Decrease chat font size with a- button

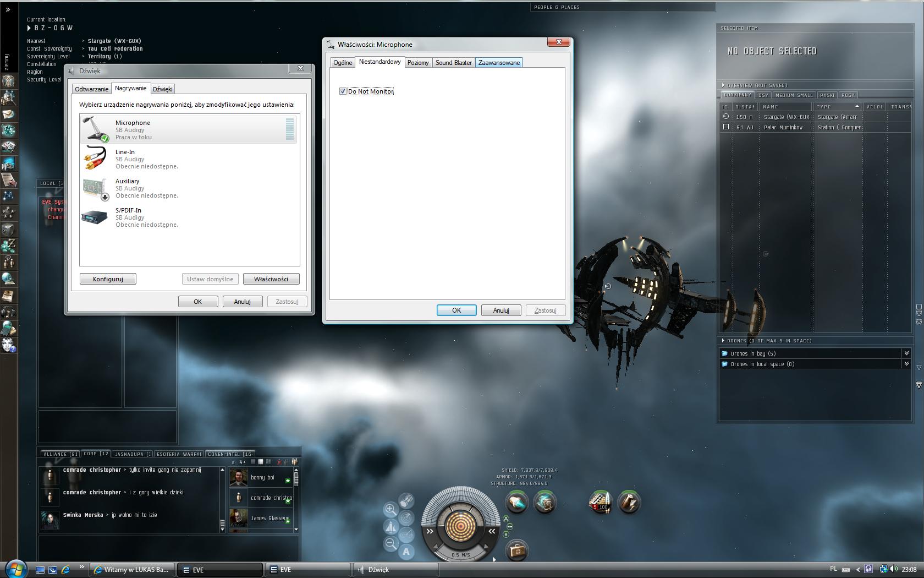(235, 462)
